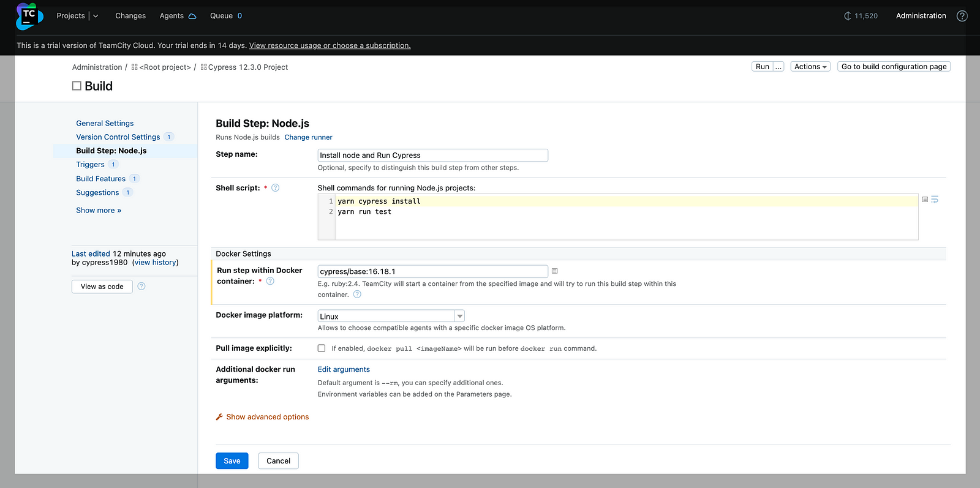Open Version Control Settings section

[118, 137]
